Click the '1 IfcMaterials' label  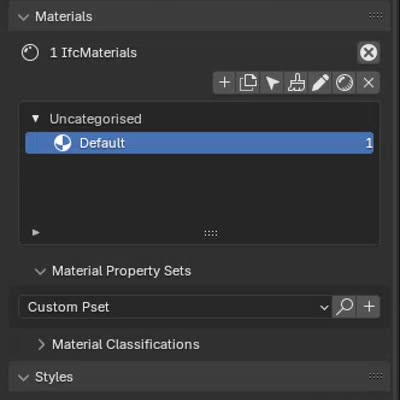pos(93,53)
